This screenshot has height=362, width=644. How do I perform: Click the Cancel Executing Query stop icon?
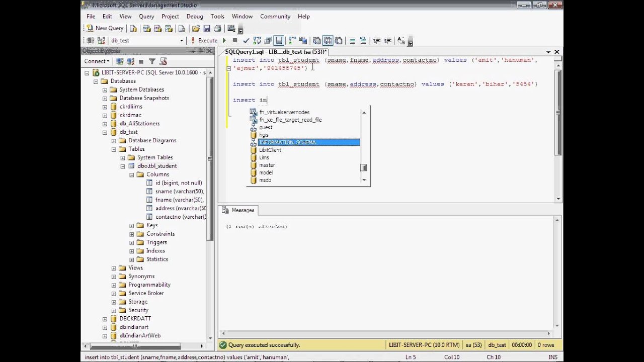(x=234, y=40)
